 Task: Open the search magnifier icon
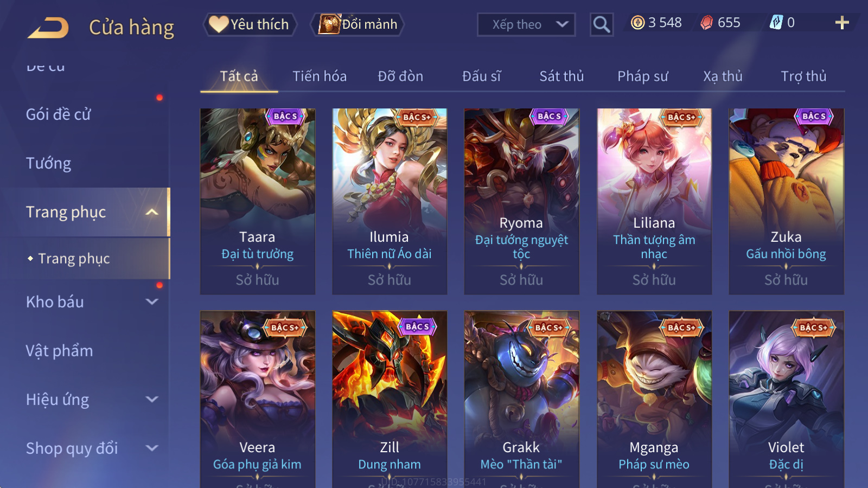tap(602, 24)
